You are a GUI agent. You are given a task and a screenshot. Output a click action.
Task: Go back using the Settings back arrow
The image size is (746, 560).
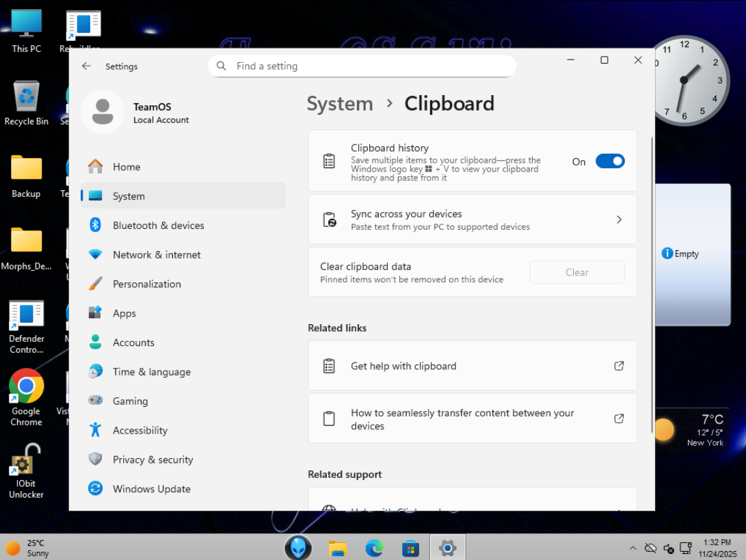point(86,66)
